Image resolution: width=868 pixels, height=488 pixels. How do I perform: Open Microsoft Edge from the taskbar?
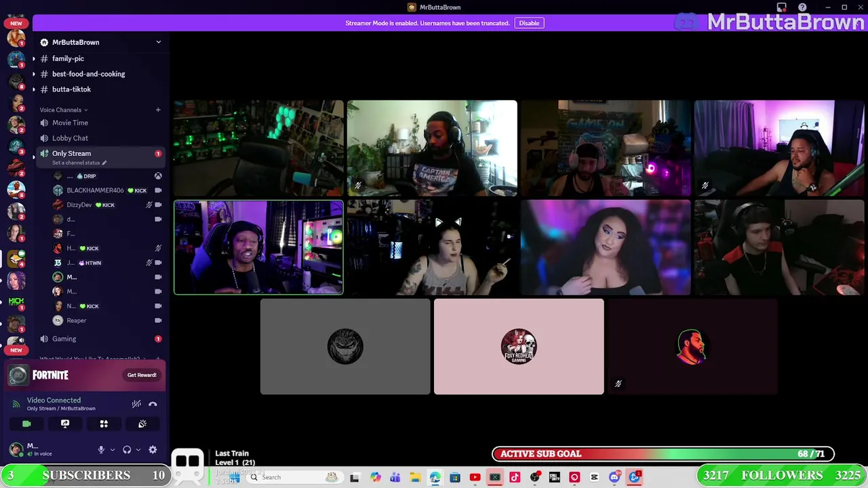(x=435, y=477)
